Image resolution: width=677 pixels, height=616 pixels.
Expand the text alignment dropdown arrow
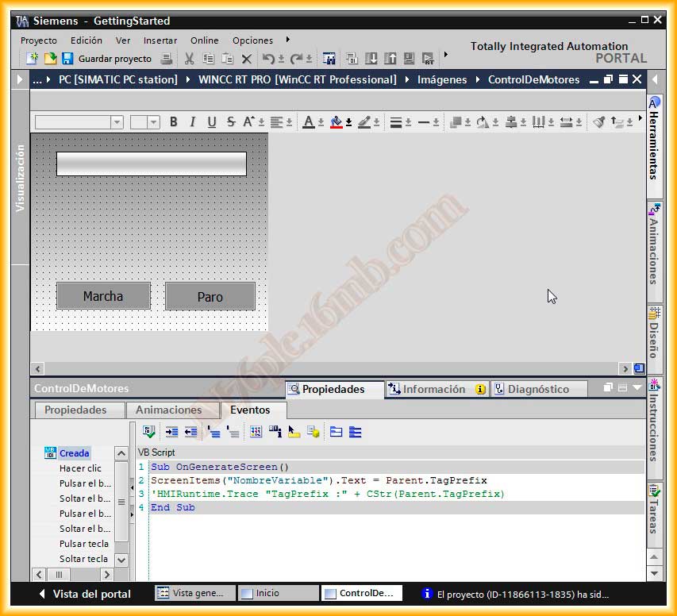[290, 122]
